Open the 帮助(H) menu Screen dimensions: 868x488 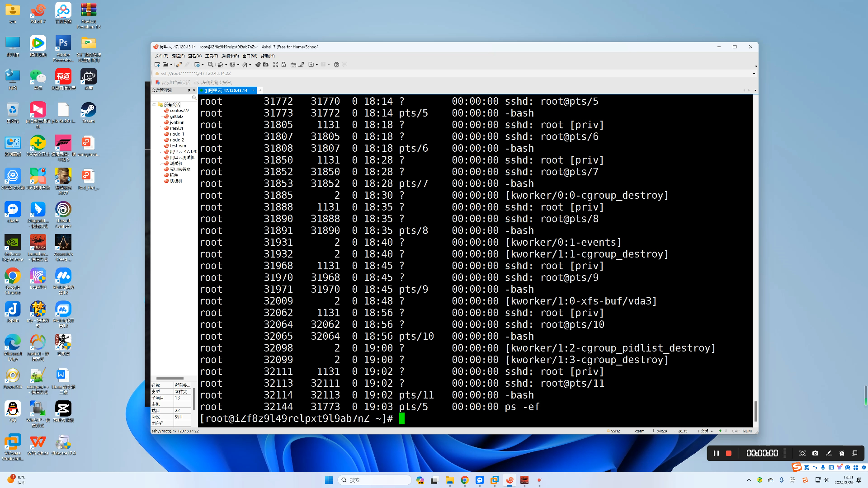pyautogui.click(x=268, y=56)
